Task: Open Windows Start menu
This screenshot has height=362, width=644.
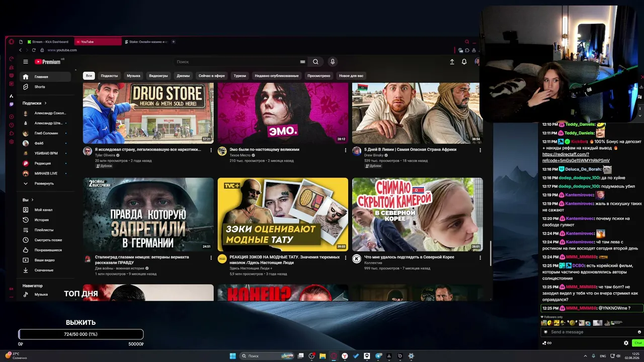Action: pyautogui.click(x=232, y=356)
